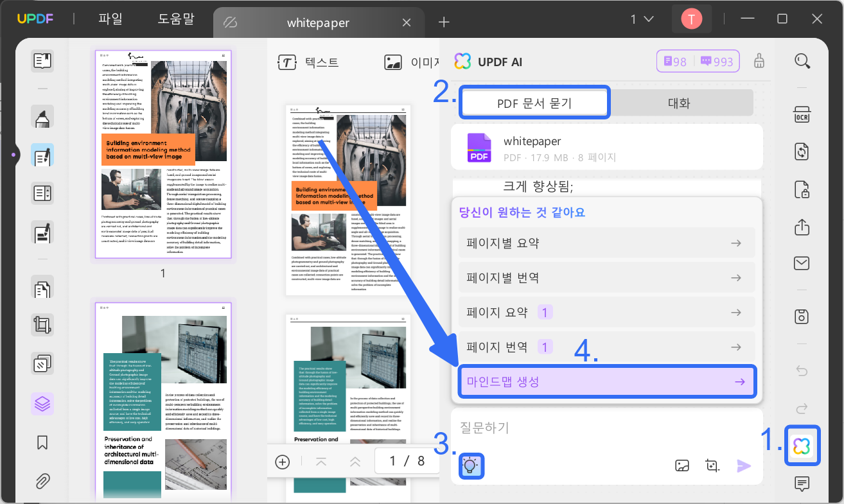Viewport: 844px width, 504px height.
Task: Click the Save as other disk icon
Action: (x=802, y=316)
